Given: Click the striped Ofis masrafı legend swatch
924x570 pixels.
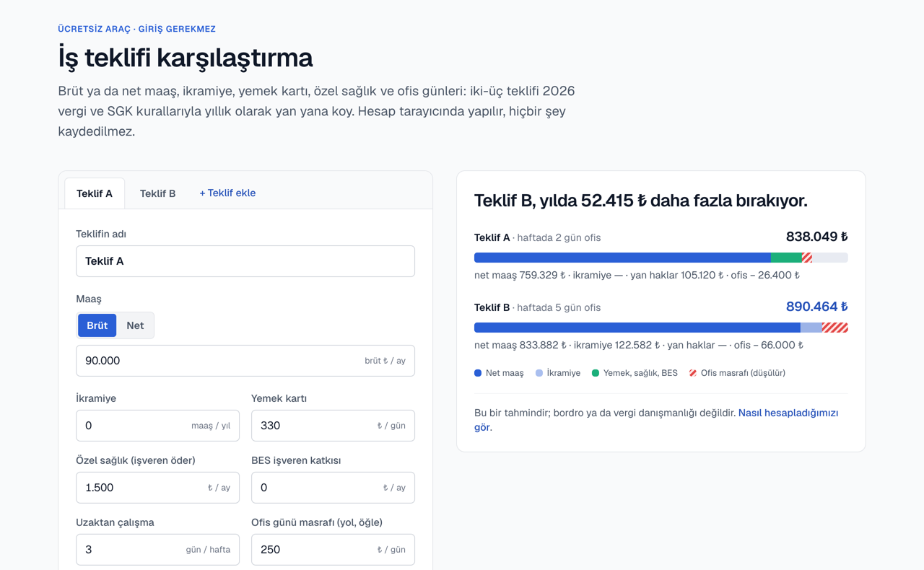Looking at the screenshot, I should tap(693, 373).
